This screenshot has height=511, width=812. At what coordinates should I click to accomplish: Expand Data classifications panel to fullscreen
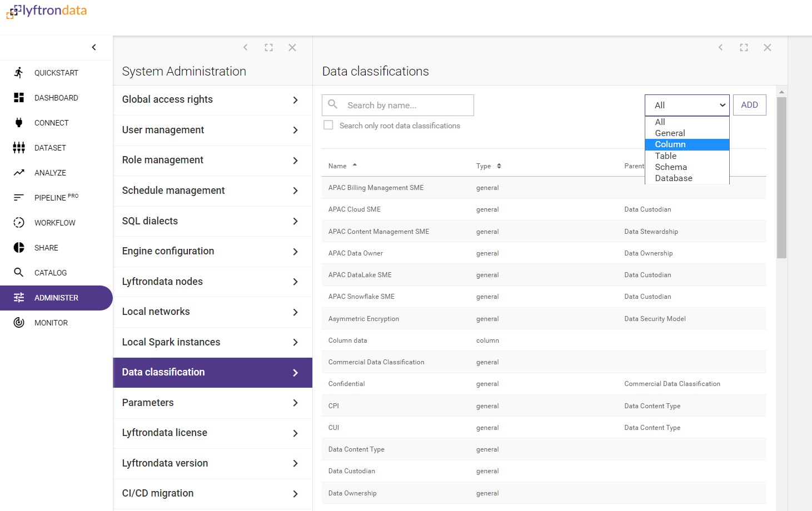click(x=744, y=48)
